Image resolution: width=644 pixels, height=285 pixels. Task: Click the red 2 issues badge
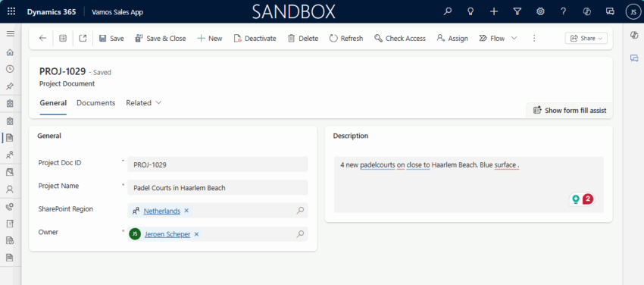[x=588, y=199]
